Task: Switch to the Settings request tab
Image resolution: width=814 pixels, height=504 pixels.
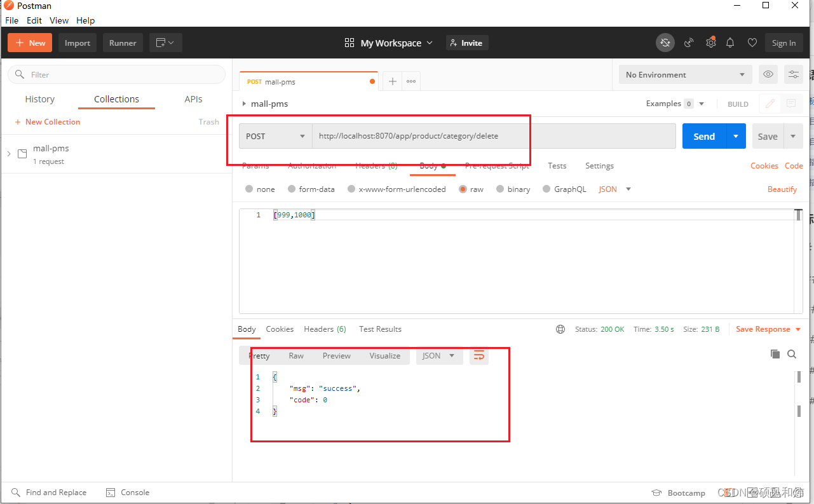Action: pos(599,165)
